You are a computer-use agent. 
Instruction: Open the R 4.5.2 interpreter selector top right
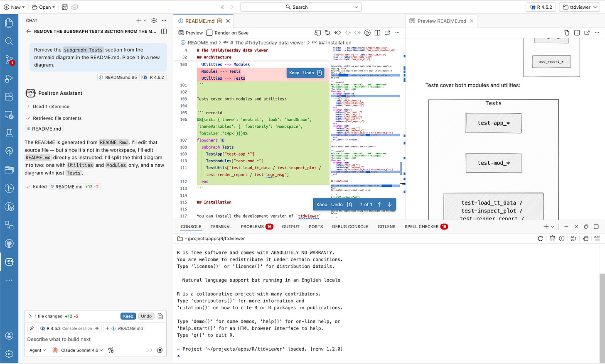click(x=541, y=7)
